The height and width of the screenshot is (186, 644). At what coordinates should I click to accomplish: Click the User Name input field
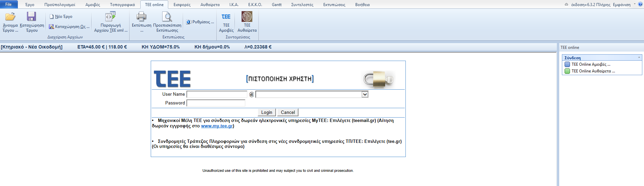pos(217,94)
